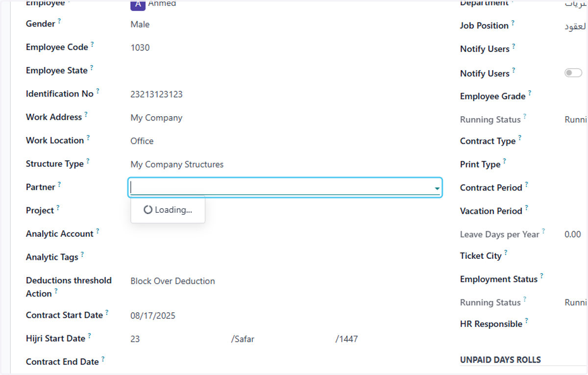Open Work Address field My Company
This screenshot has width=588, height=375.
click(x=156, y=118)
